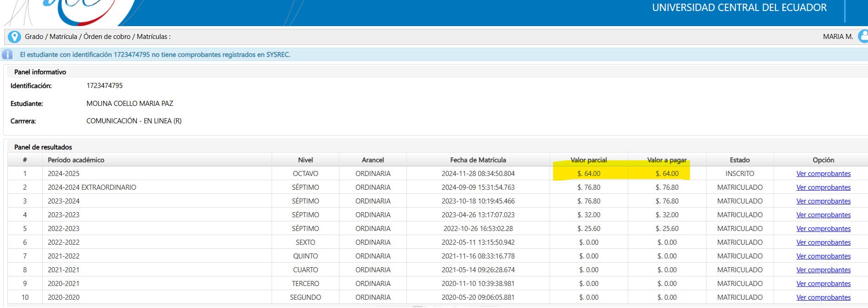The height and width of the screenshot is (308, 868).
Task: Click the SEXTO level cell
Action: (x=306, y=242)
